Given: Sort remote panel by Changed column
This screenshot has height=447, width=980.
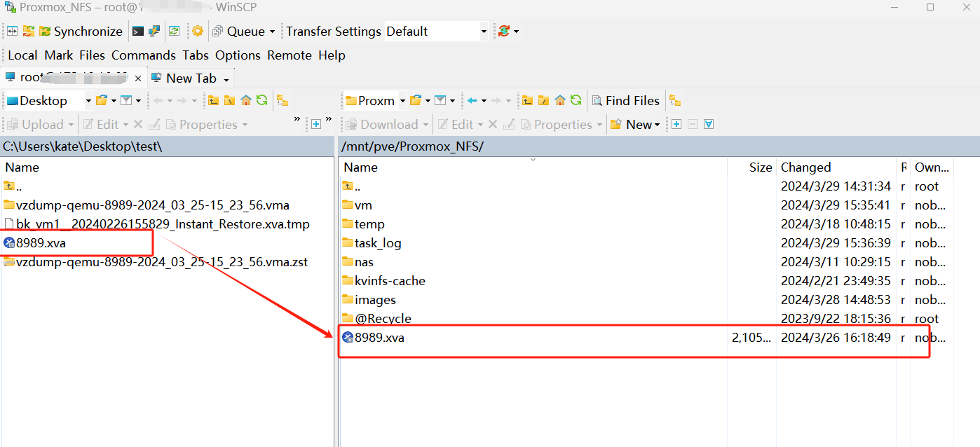Looking at the screenshot, I should point(806,167).
